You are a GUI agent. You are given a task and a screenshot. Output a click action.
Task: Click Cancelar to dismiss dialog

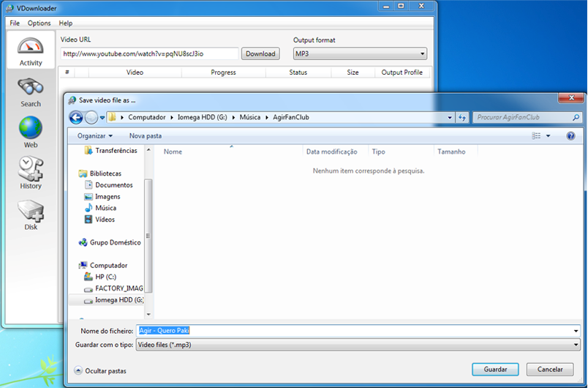pos(550,369)
